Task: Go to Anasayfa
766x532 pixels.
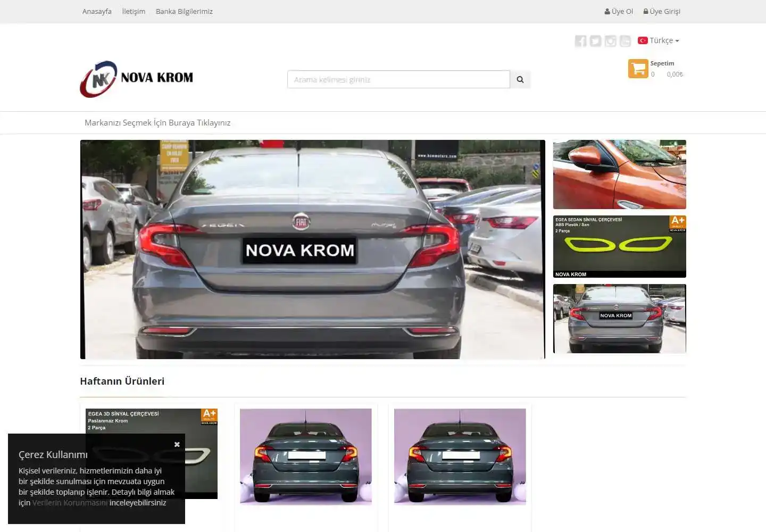Action: 97,11
